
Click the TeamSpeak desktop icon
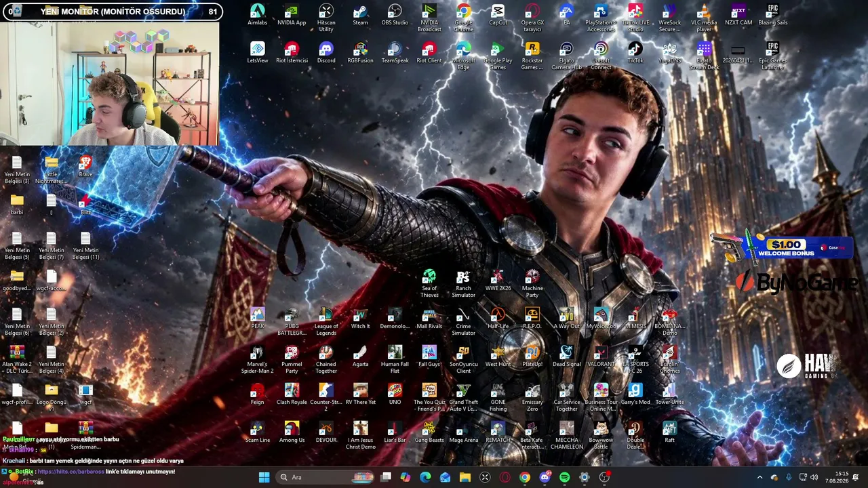tap(395, 53)
